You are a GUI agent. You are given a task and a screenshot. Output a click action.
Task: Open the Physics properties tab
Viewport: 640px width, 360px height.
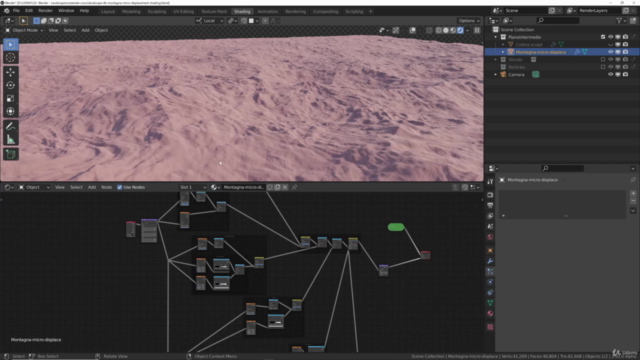[x=490, y=282]
